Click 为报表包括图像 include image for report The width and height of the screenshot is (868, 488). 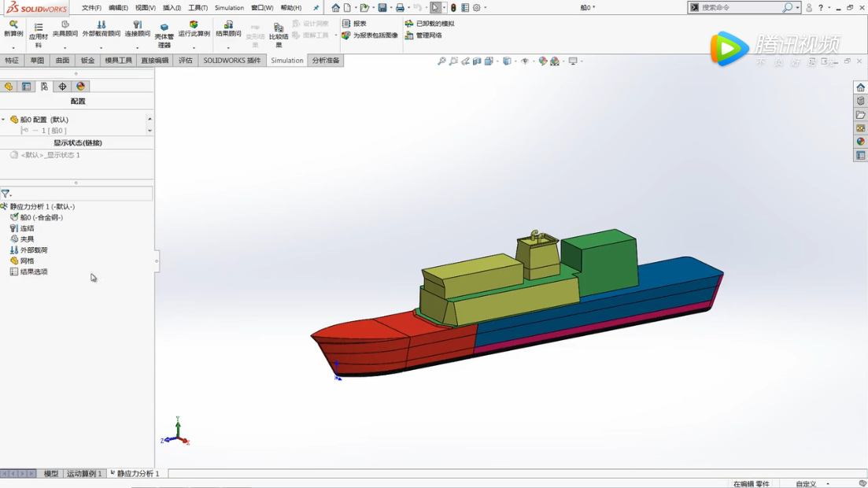[370, 35]
